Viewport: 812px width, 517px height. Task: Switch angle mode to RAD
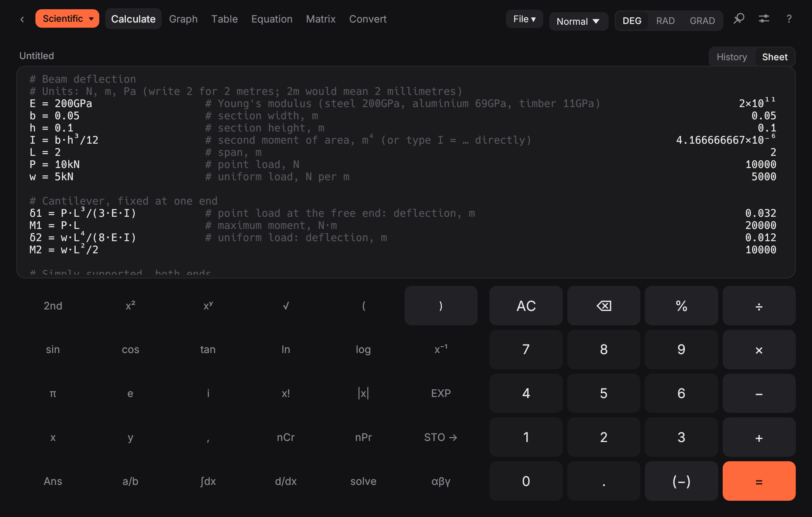pos(665,21)
